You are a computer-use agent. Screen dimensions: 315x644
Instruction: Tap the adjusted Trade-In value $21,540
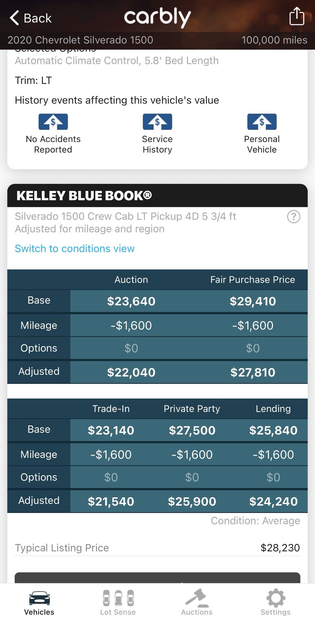[x=111, y=501]
